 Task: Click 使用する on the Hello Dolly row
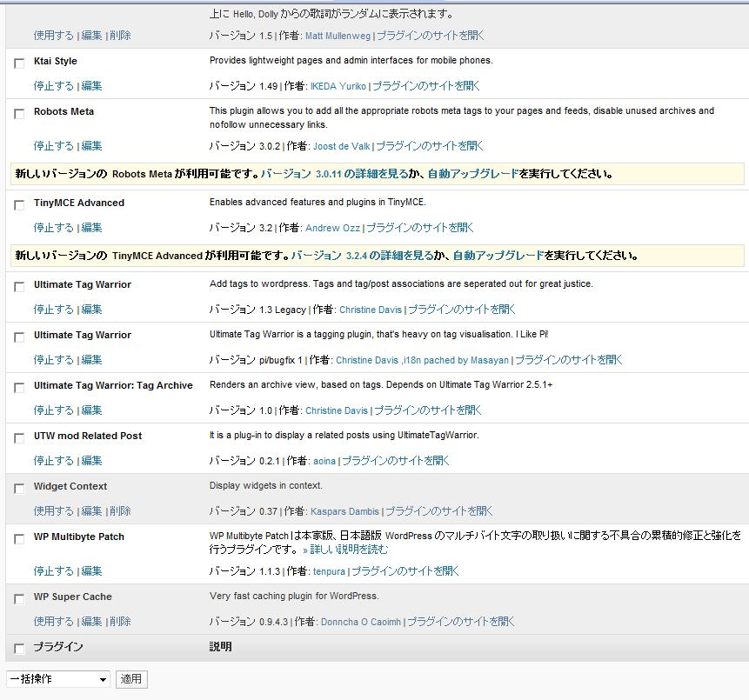[x=54, y=36]
